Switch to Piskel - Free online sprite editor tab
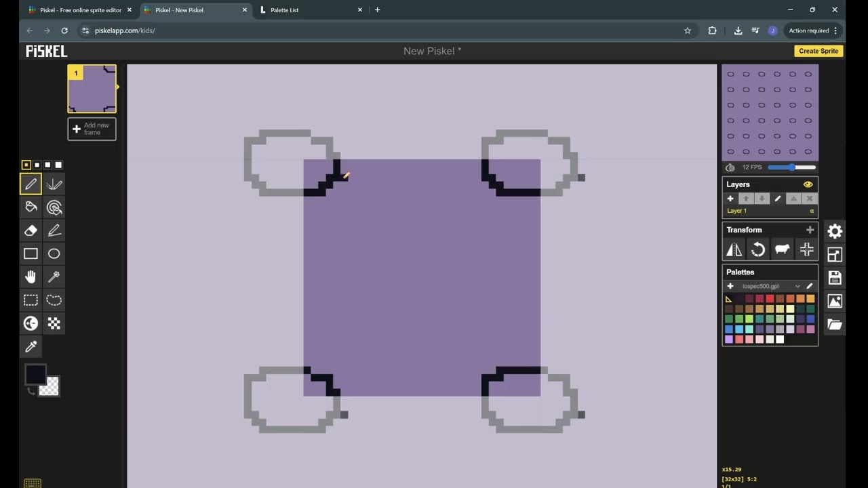The image size is (868, 488). coord(80,10)
